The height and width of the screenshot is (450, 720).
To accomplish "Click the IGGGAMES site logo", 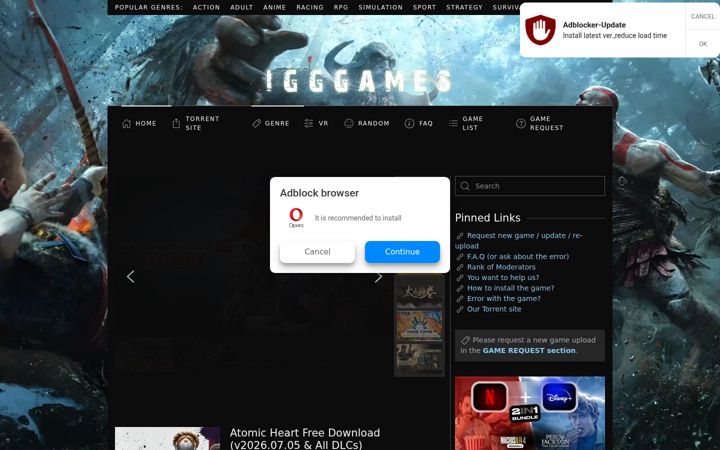I will click(359, 81).
